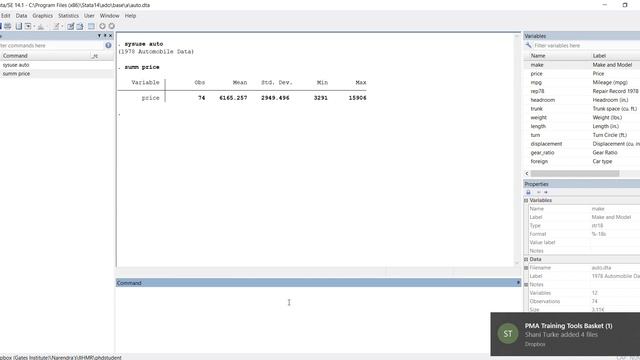Click the Properties previous-variable arrow
The width and height of the screenshot is (640, 360).
point(538,192)
